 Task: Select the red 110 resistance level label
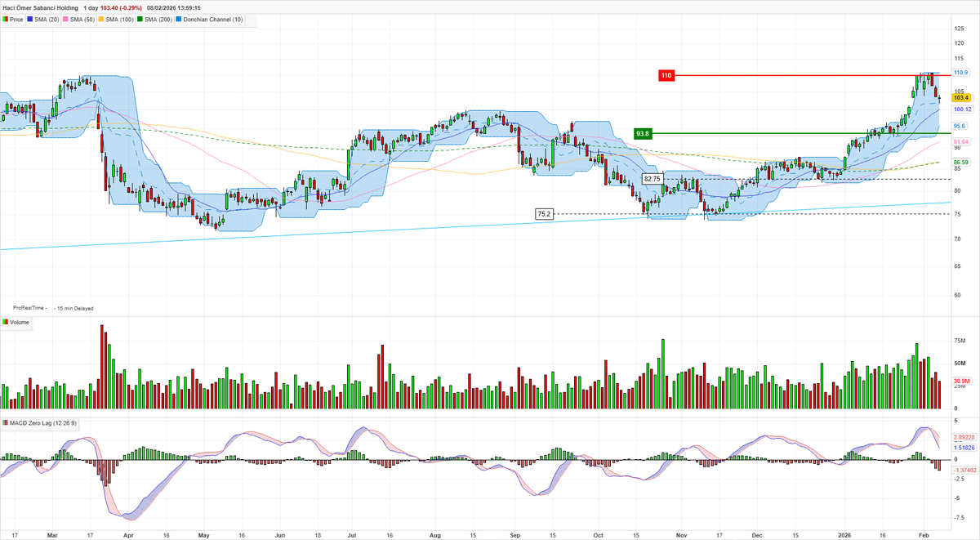pyautogui.click(x=666, y=75)
